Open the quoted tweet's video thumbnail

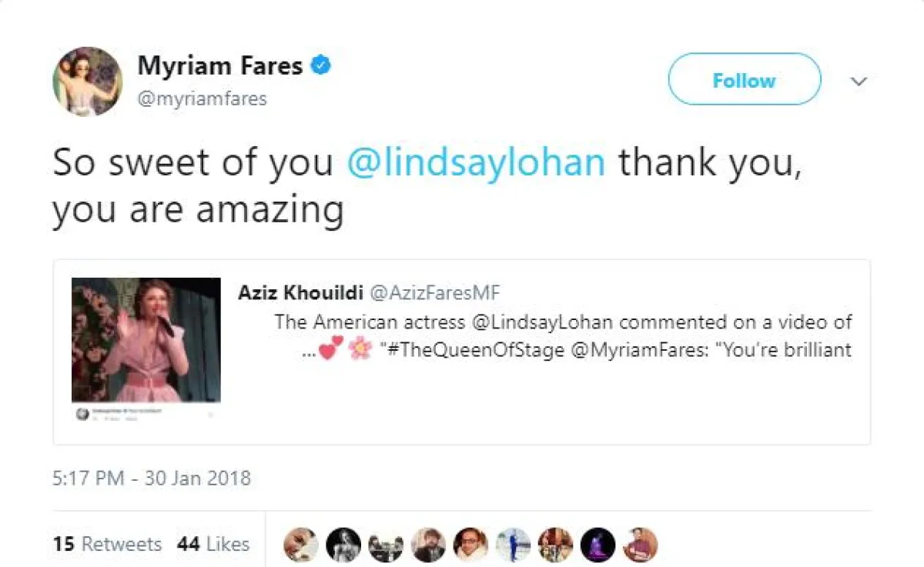(x=146, y=340)
